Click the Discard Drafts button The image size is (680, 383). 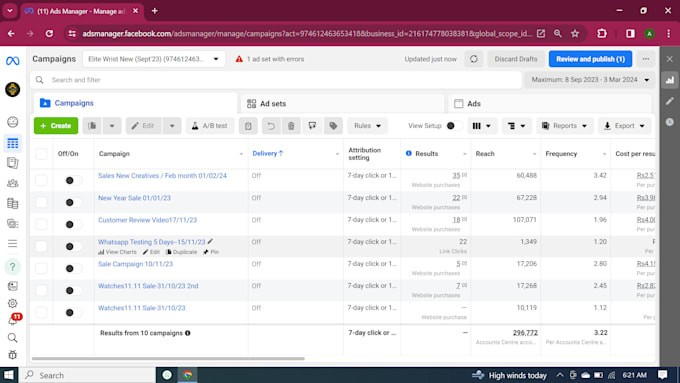[516, 59]
